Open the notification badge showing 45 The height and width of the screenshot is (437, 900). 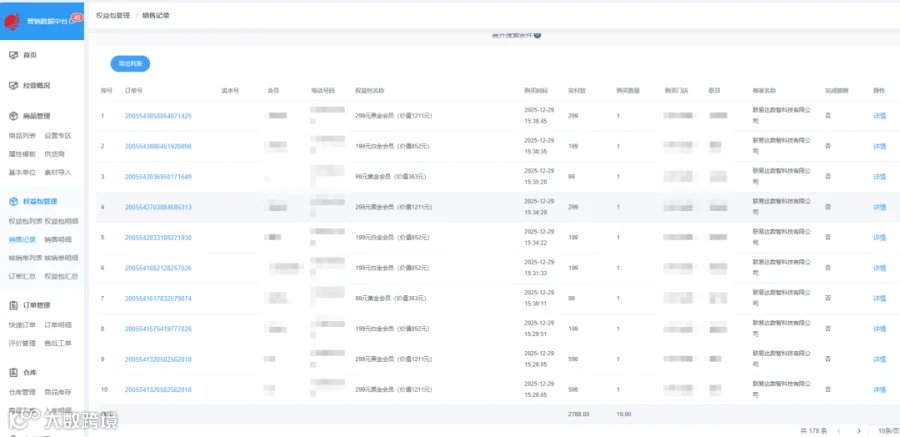coord(76,18)
